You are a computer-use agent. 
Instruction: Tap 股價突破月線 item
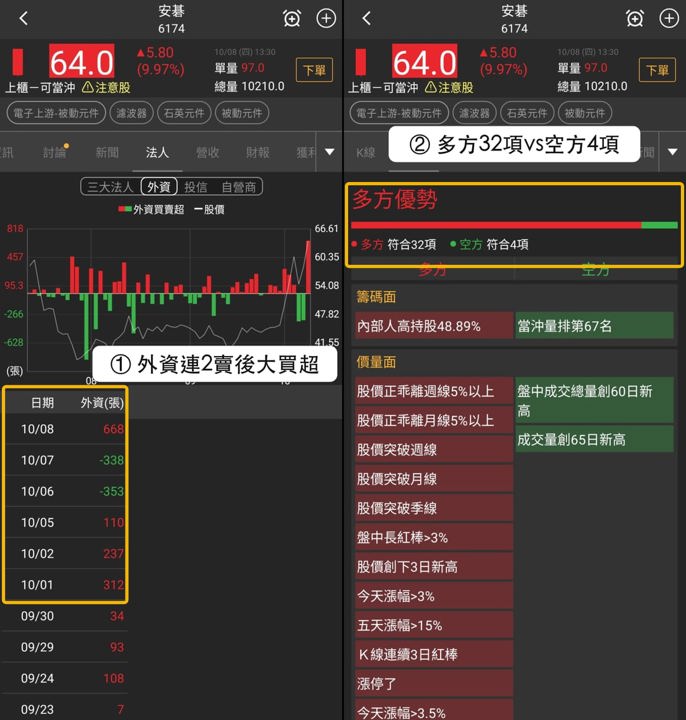pyautogui.click(x=434, y=479)
